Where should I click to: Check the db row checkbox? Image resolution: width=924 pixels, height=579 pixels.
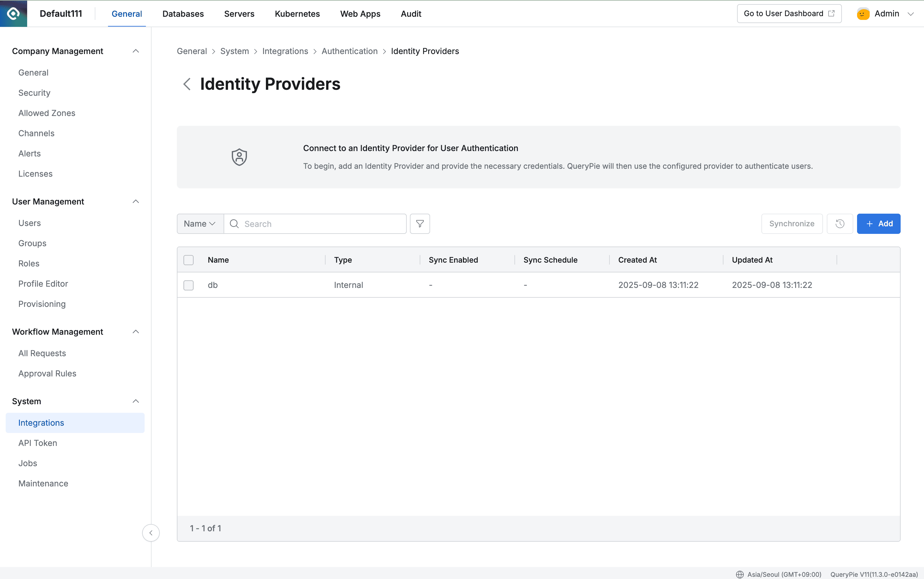(x=188, y=285)
